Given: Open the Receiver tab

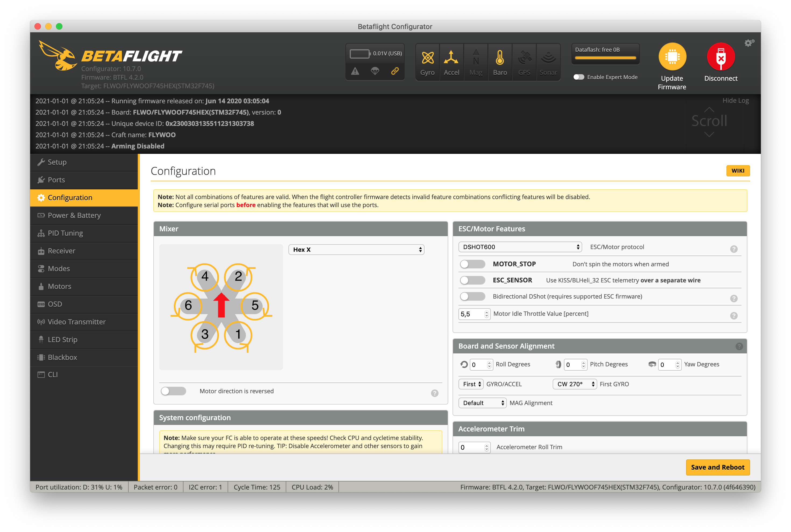Looking at the screenshot, I should coord(84,251).
